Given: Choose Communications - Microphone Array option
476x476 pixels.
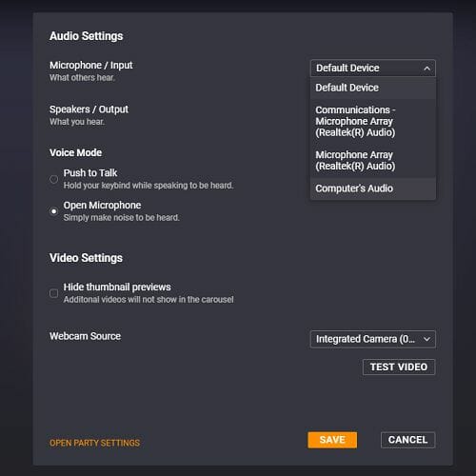Looking at the screenshot, I should [x=373, y=121].
